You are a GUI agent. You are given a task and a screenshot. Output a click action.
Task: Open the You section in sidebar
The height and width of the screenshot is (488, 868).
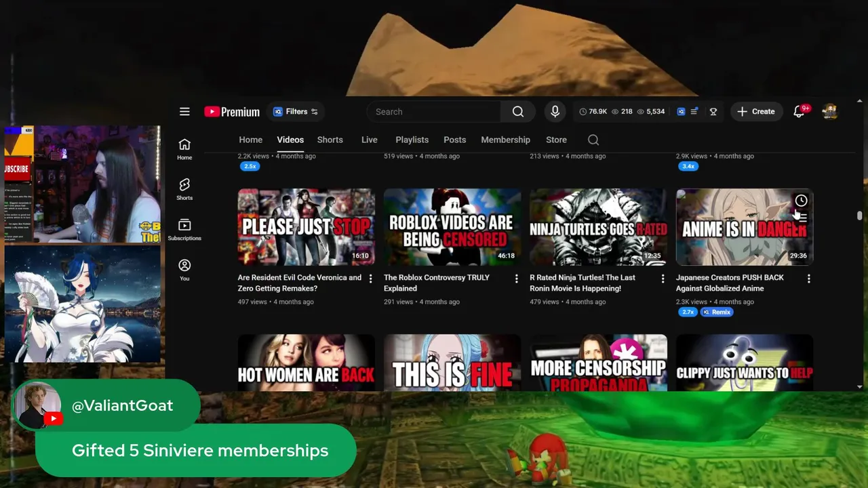click(184, 270)
